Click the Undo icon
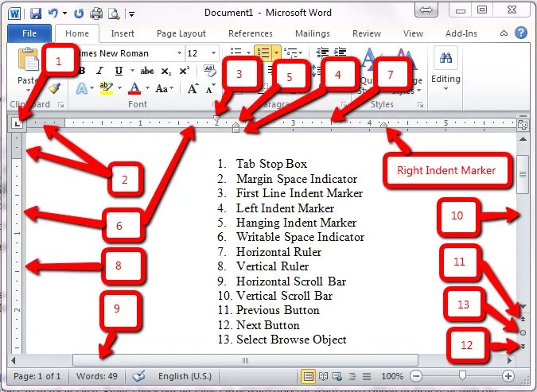537x392 pixels. (53, 14)
